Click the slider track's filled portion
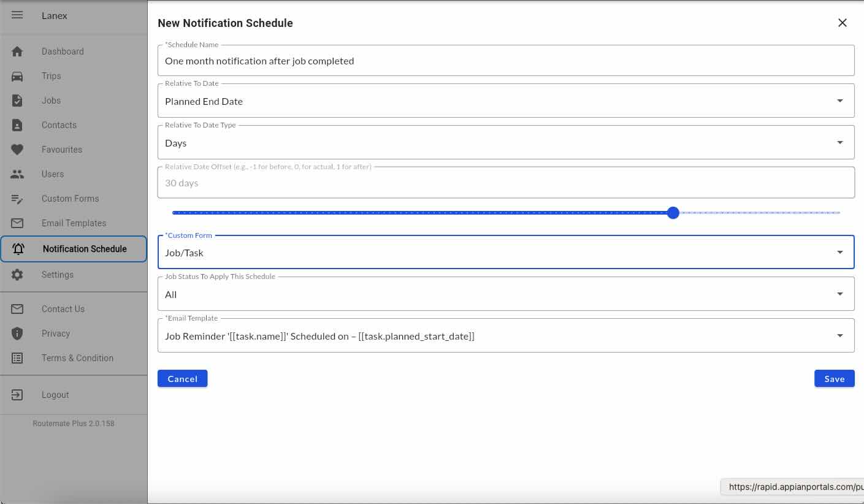This screenshot has width=864, height=504. pyautogui.click(x=419, y=213)
